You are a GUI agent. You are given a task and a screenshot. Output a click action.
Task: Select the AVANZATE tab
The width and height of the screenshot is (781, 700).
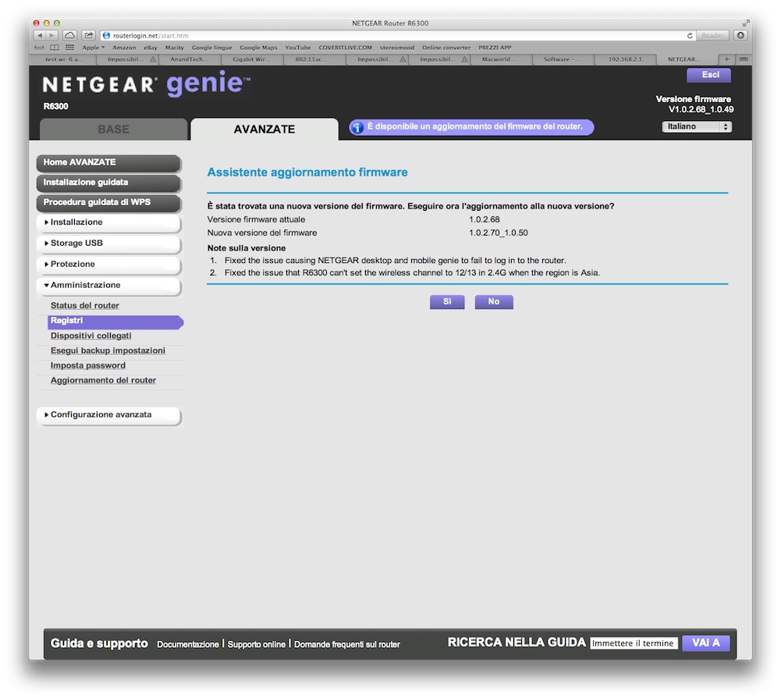[x=264, y=129]
